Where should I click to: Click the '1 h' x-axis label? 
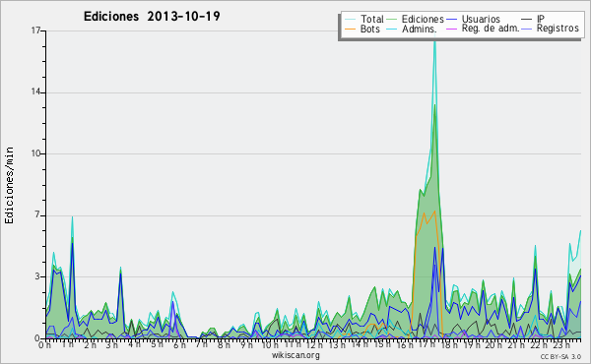[x=68, y=344]
